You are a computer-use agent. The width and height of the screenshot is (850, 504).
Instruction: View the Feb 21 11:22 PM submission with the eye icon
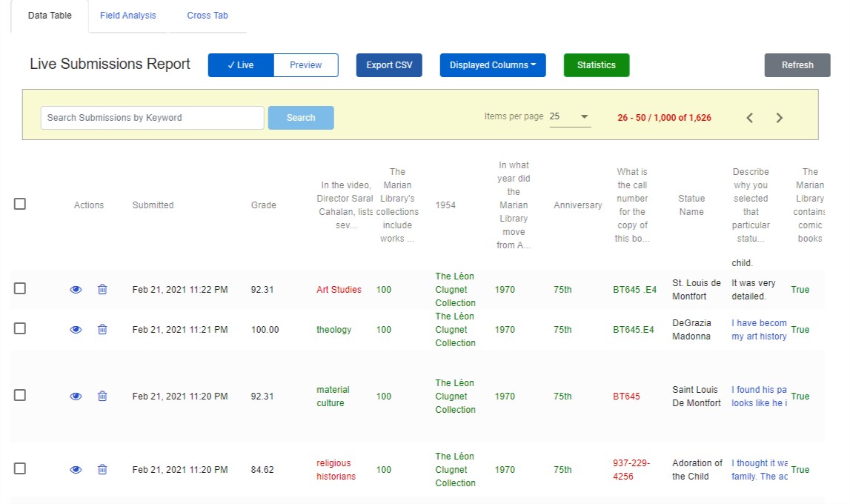[75, 289]
